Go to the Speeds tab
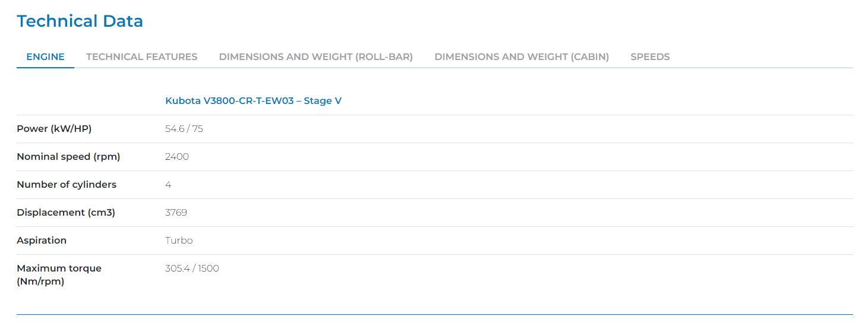Screen dimensions: 868x325 (649, 57)
